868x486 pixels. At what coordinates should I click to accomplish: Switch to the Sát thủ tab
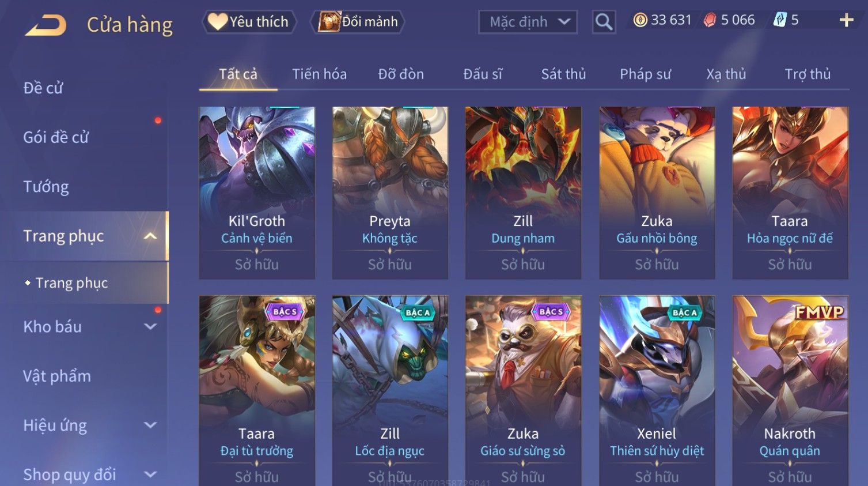coord(563,74)
